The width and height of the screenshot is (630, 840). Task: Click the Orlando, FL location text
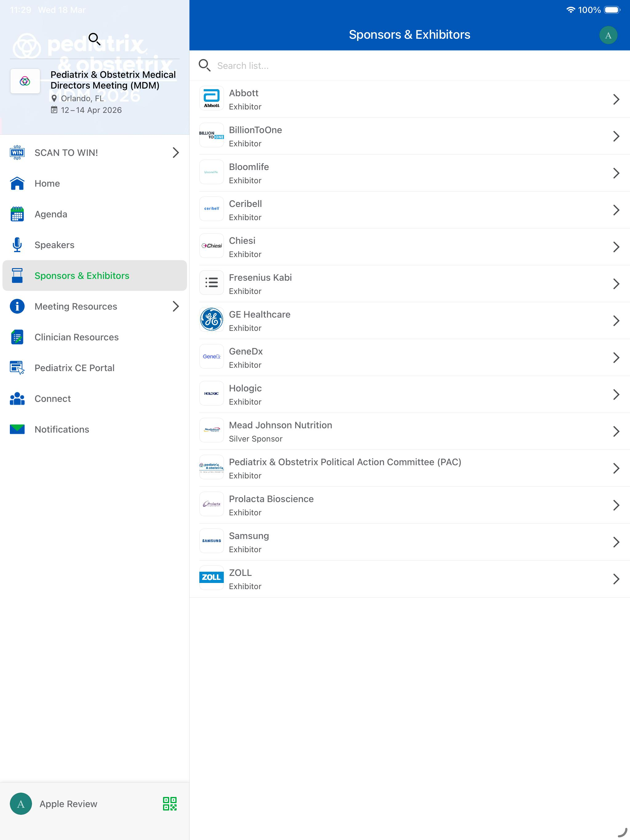(x=82, y=98)
